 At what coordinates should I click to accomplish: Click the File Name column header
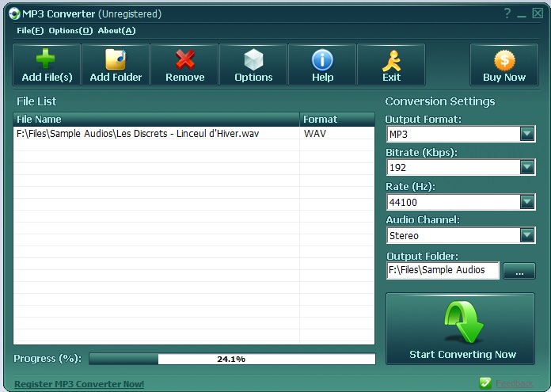[x=157, y=120]
